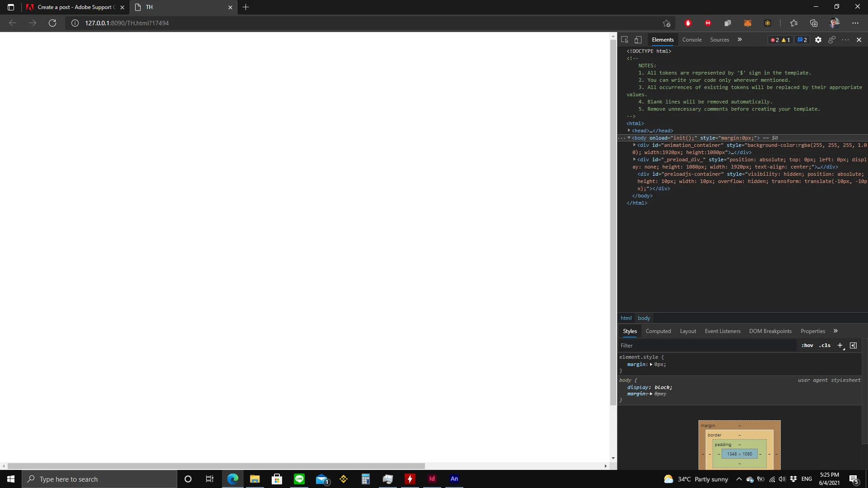This screenshot has width=868, height=488.
Task: Click the styles Filter input field
Action: [705, 346]
